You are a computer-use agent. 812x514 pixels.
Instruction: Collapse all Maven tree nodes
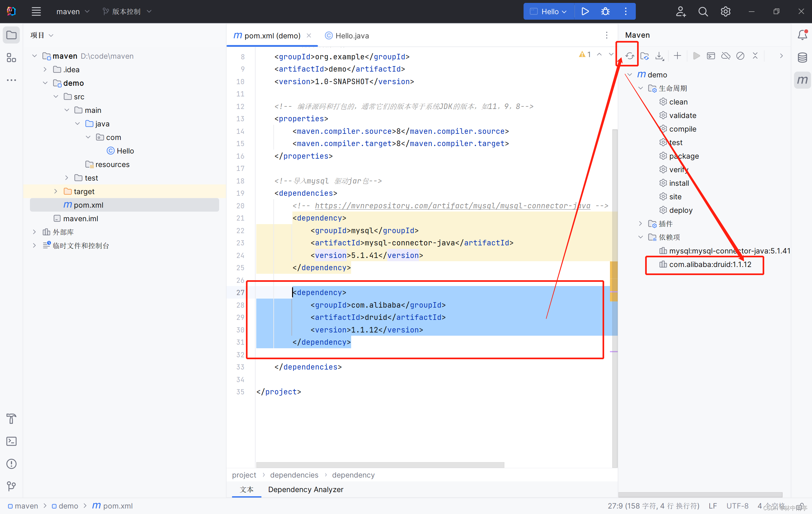point(755,56)
